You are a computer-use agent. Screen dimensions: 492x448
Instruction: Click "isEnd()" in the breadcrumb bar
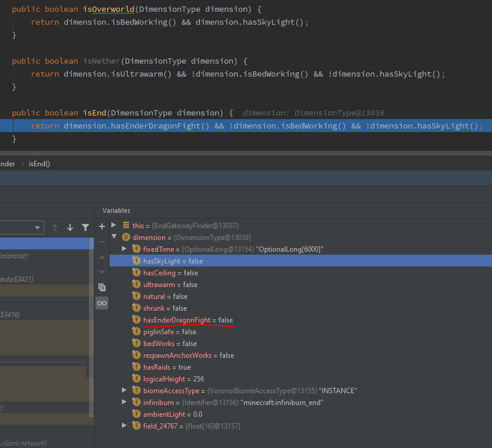click(x=39, y=163)
